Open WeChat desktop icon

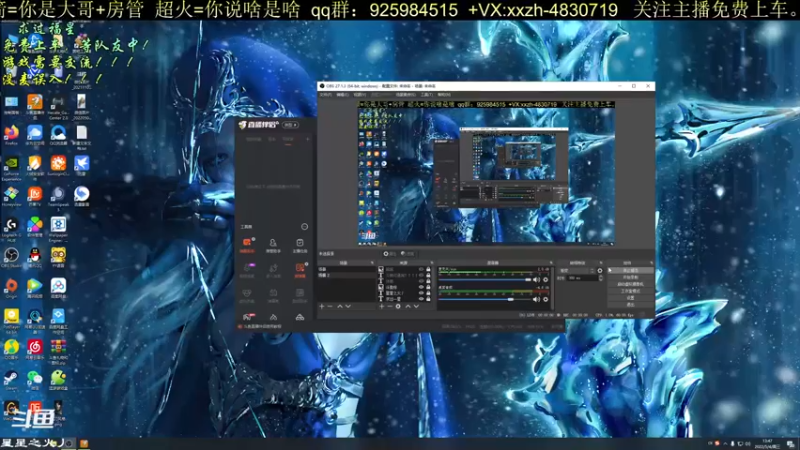[35, 380]
